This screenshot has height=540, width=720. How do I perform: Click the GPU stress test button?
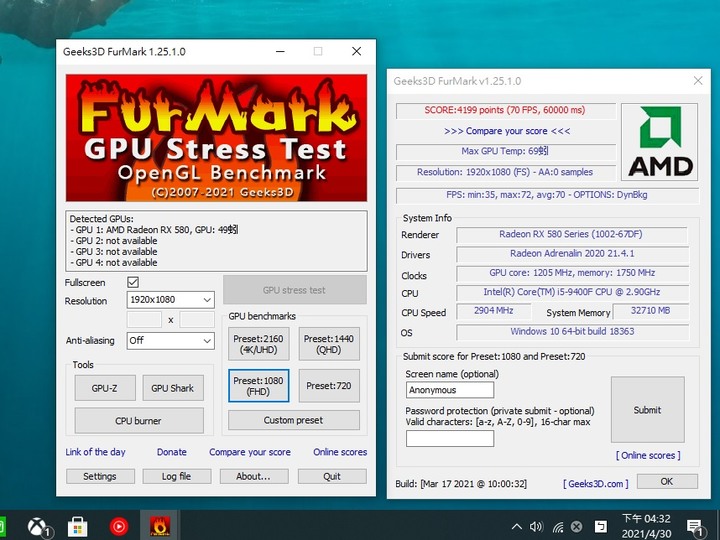(x=294, y=290)
